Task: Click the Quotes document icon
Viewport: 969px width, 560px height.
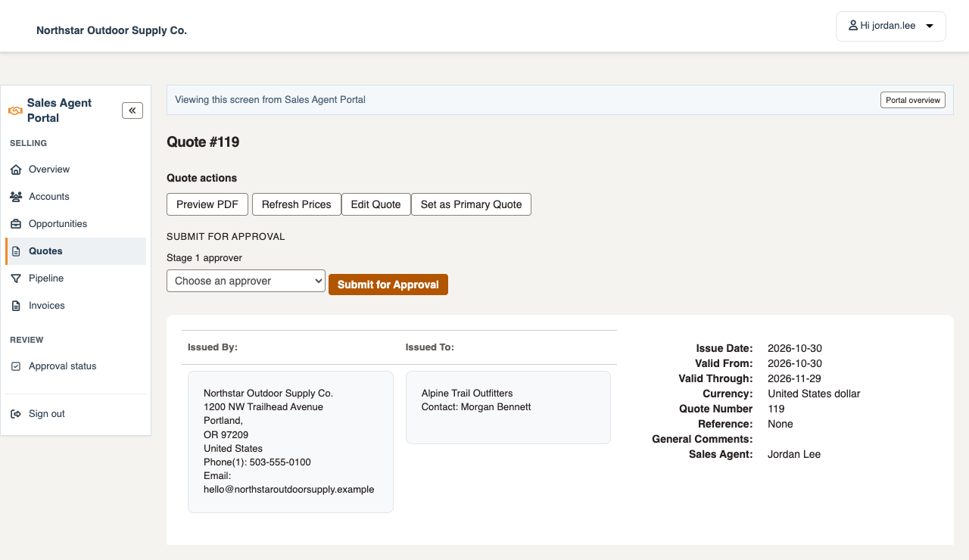Action: 16,251
